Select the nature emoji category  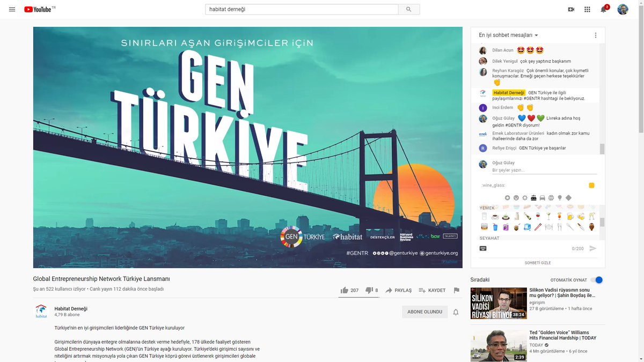tap(525, 198)
